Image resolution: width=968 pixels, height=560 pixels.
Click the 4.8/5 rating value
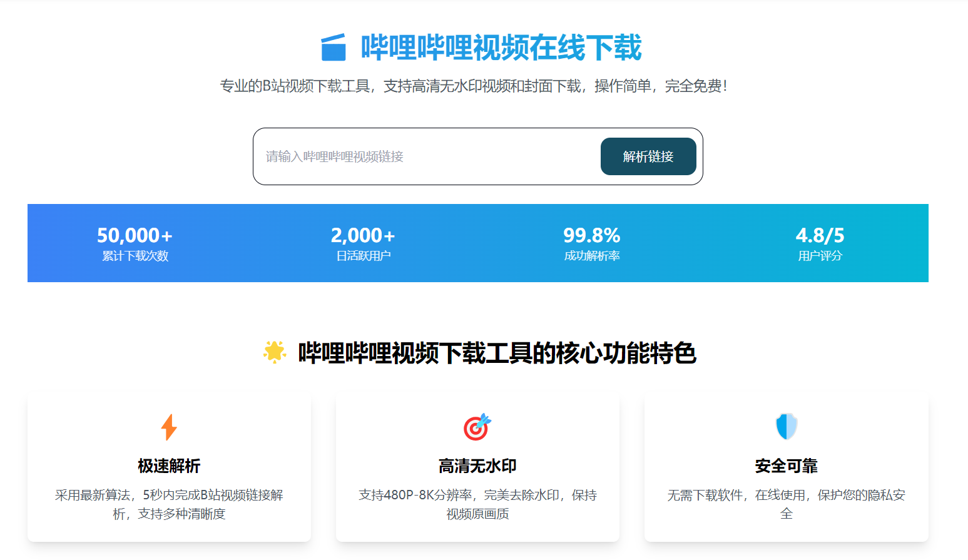click(820, 235)
